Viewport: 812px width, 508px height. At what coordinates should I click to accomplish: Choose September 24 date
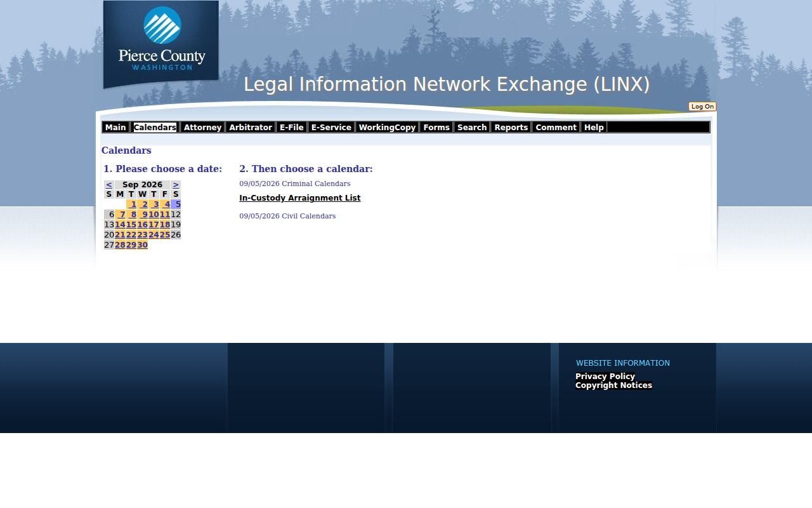tap(154, 235)
